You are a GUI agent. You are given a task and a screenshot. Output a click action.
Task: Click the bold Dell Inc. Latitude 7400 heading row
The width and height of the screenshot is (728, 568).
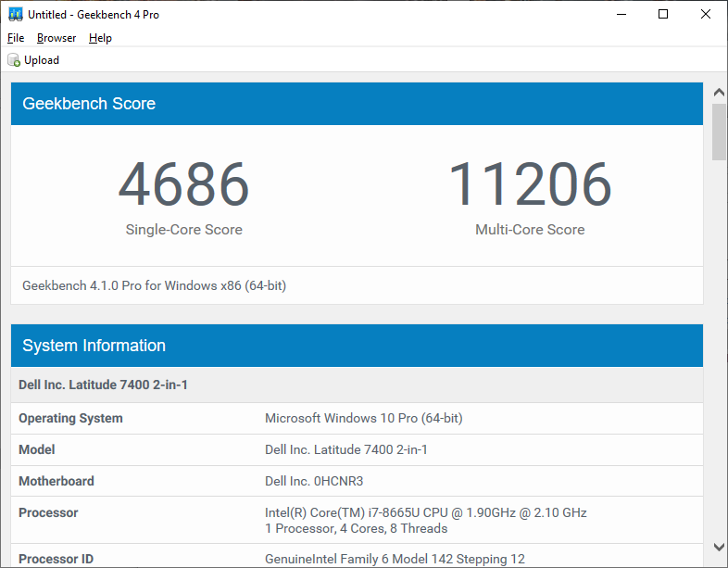coord(357,385)
